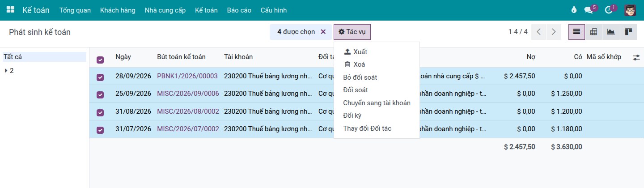Image resolution: width=644 pixels, height=188 pixels.
Task: Open the activities clock icon
Action: click(608, 10)
